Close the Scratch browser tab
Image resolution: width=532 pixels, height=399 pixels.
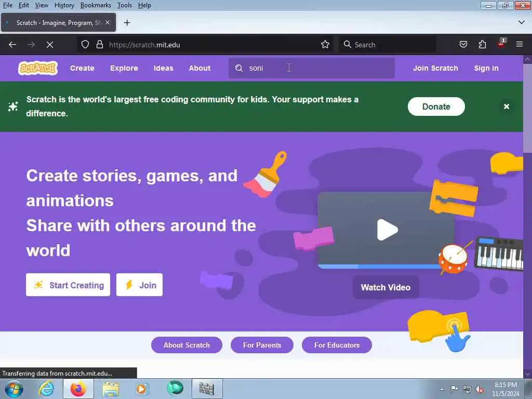point(108,22)
